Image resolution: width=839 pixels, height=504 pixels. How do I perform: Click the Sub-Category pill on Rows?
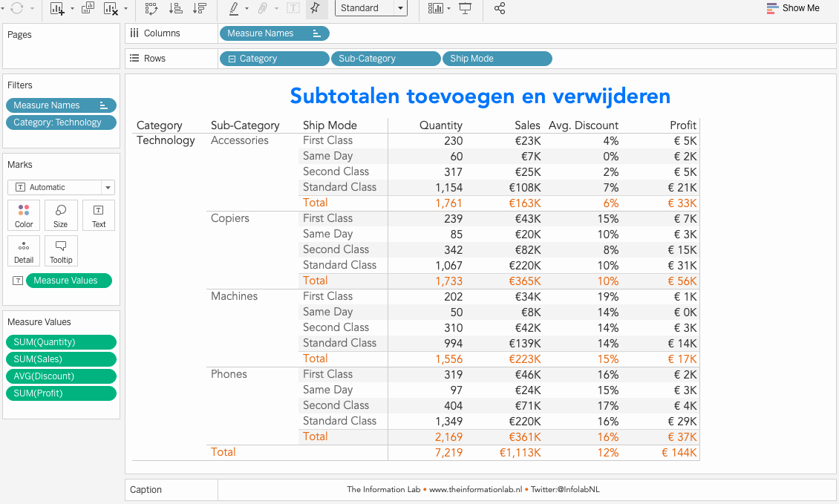tap(385, 59)
